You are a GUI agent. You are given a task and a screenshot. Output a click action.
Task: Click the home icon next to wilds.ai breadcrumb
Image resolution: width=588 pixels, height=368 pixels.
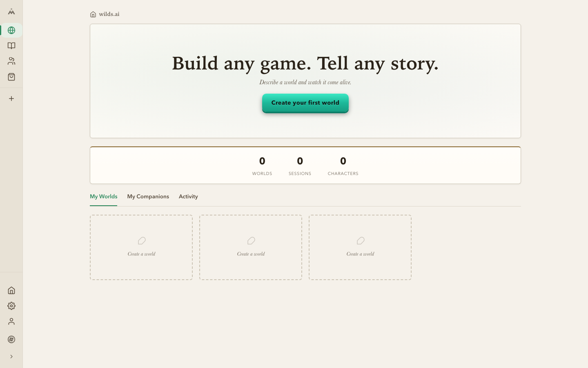[x=93, y=14]
